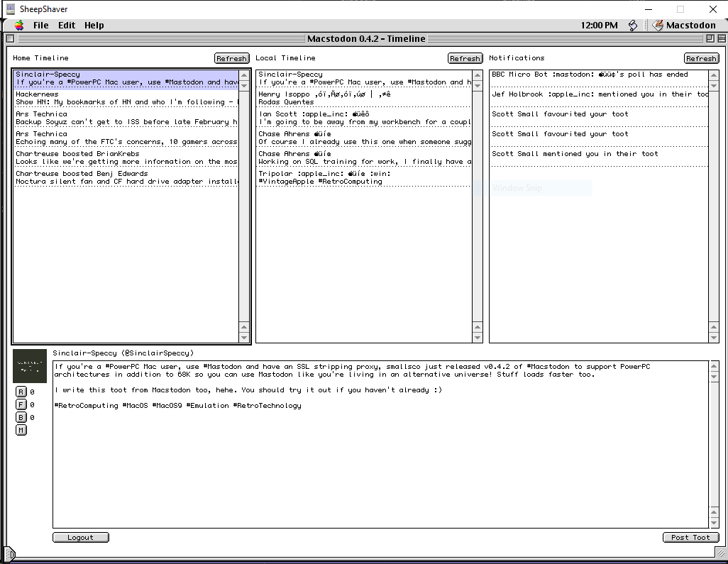The height and width of the screenshot is (564, 728).
Task: Click the Post Toot button
Action: [690, 537]
